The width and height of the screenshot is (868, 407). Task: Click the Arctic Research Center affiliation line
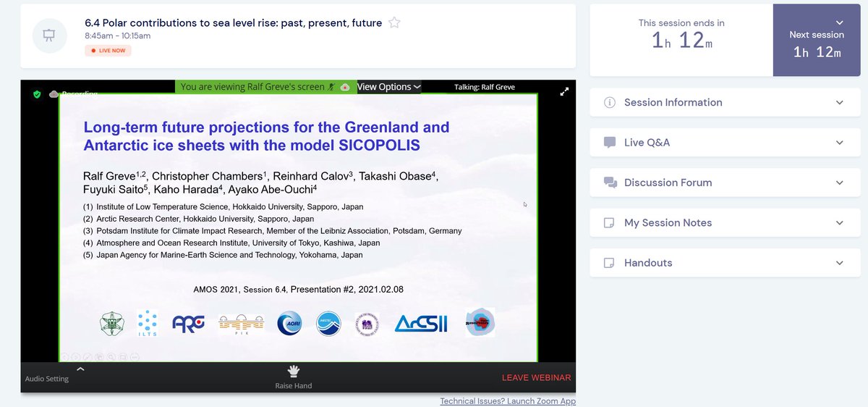pos(199,219)
